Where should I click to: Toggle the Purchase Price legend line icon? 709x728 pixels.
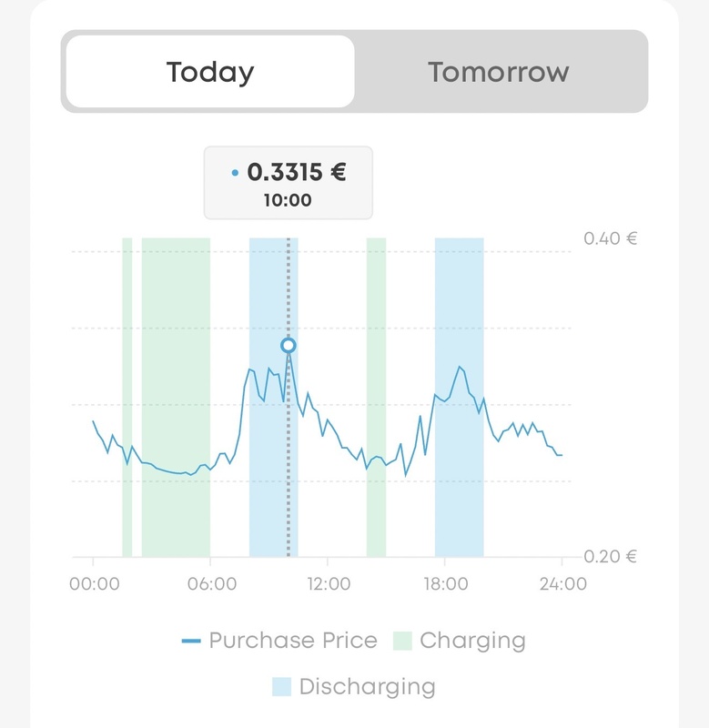point(191,641)
